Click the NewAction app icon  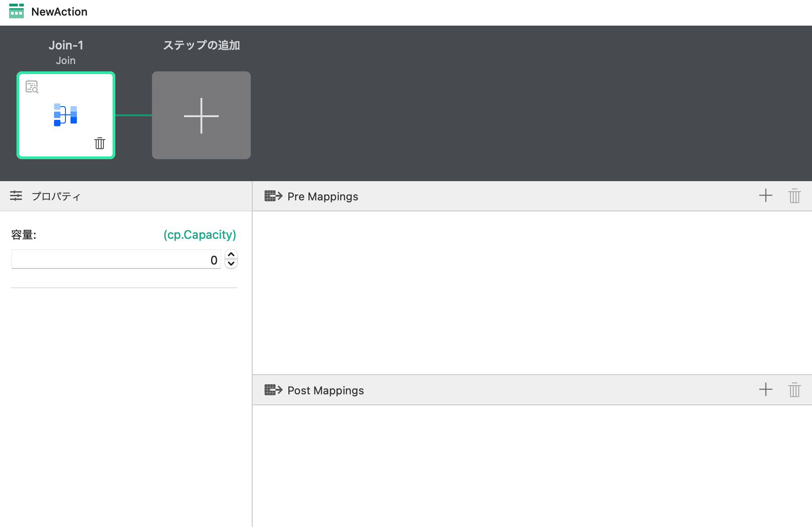[16, 11]
